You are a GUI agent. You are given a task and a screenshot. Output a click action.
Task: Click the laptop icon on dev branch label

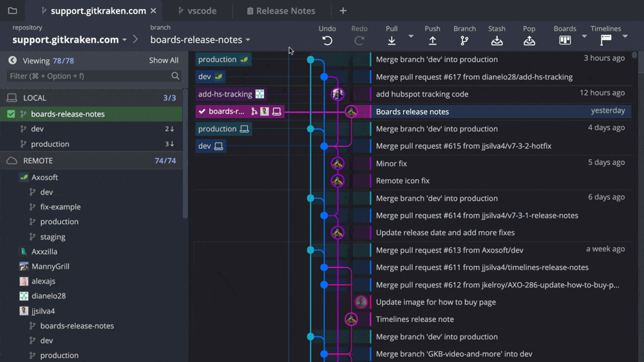point(218,146)
